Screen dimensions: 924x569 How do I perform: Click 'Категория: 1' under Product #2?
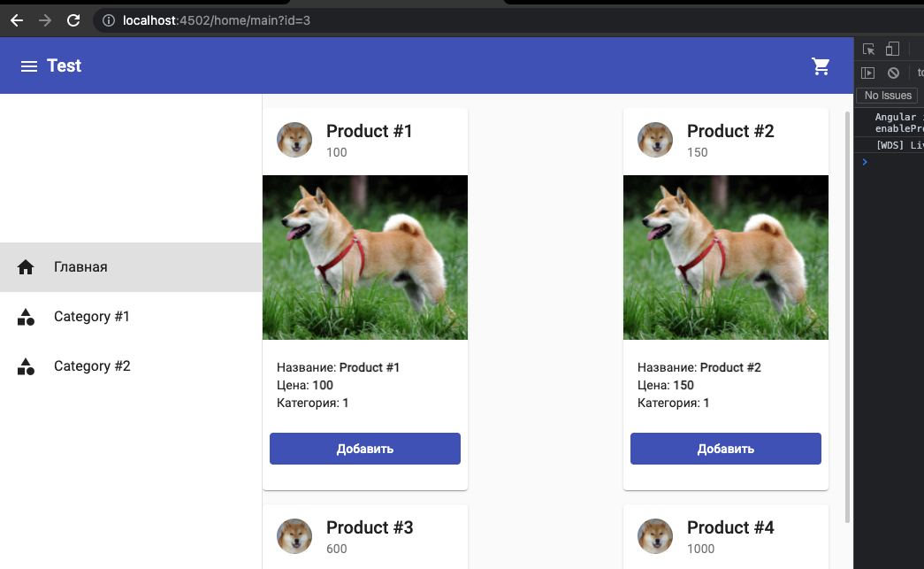(673, 403)
